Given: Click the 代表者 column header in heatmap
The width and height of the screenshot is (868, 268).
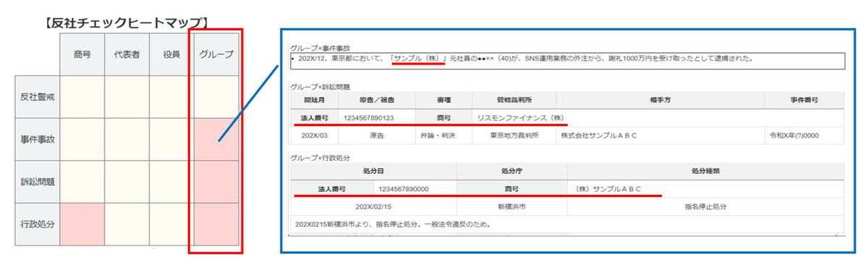Looking at the screenshot, I should click(x=127, y=54).
